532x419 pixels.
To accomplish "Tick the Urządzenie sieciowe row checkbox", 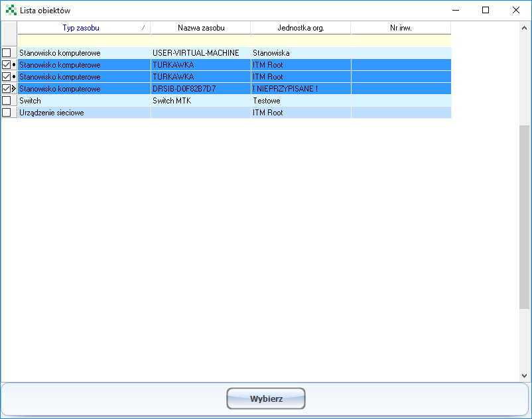I will point(7,113).
